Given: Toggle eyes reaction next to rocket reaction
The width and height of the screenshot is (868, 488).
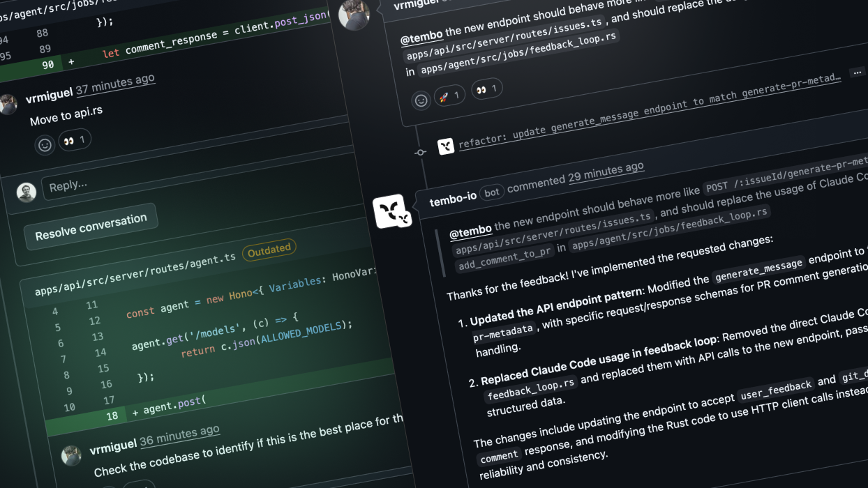Looking at the screenshot, I should tap(487, 89).
